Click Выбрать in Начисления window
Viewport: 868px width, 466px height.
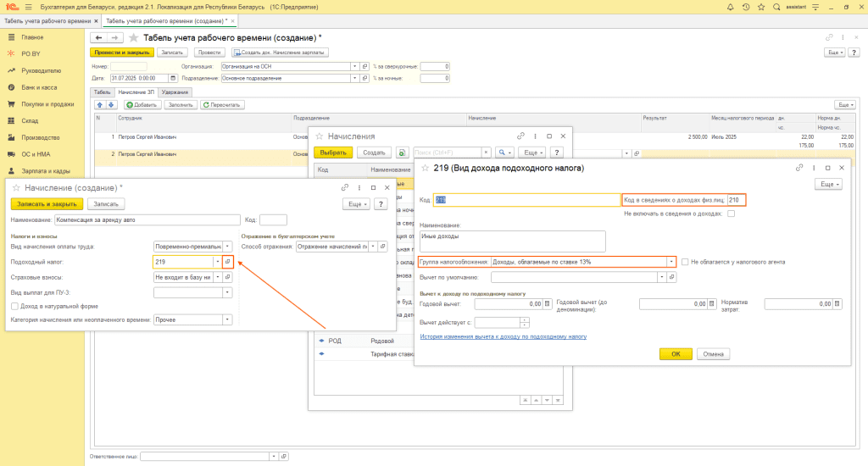click(333, 153)
